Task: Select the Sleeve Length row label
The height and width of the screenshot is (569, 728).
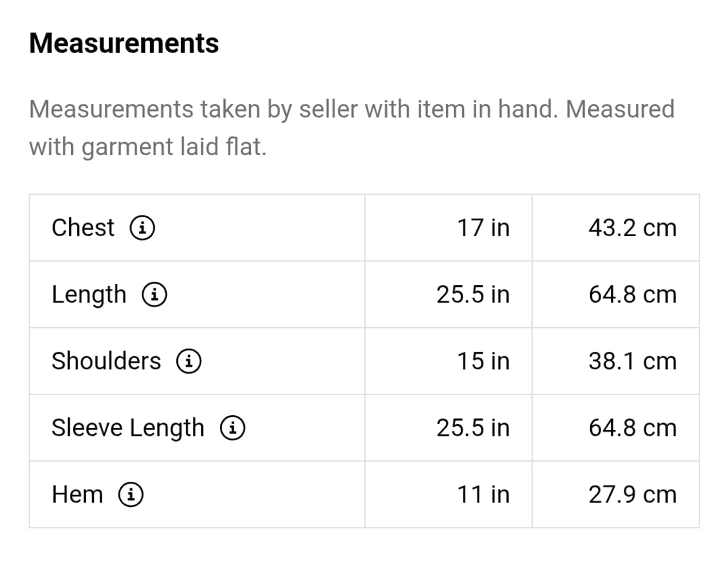Action: coord(127,428)
